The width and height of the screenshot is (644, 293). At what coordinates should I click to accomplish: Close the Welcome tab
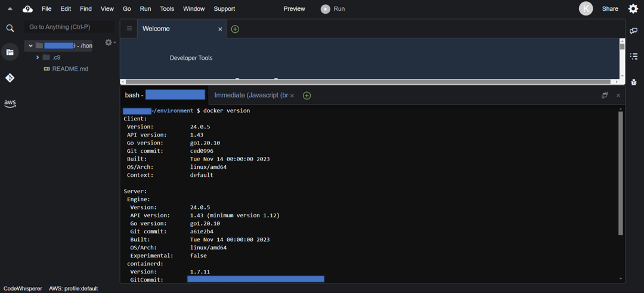tap(220, 29)
